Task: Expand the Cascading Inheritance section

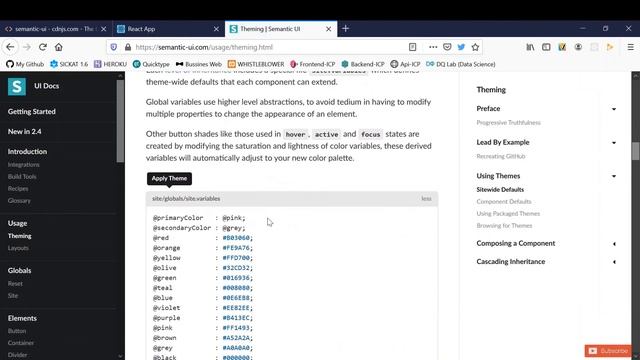Action: 511,262
